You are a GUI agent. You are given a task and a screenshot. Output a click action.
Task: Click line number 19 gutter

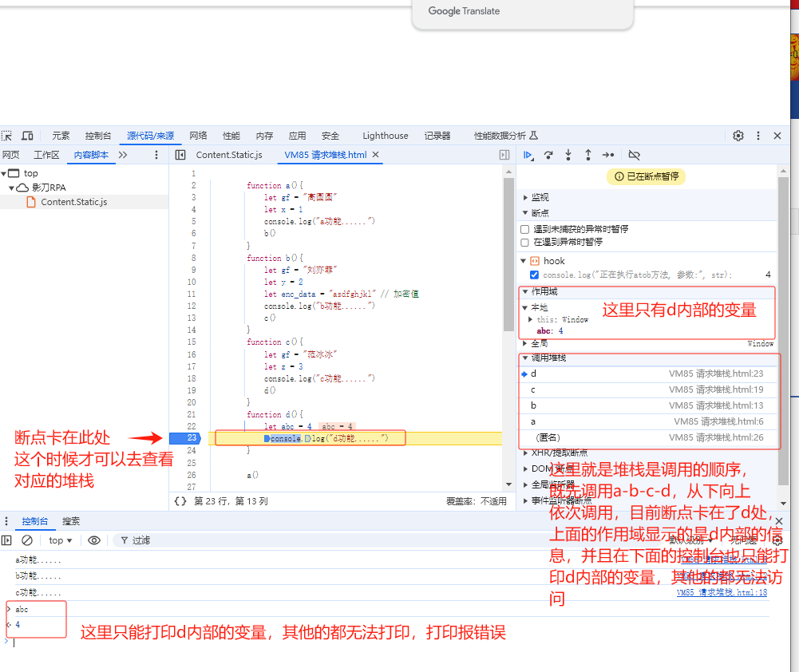192,391
